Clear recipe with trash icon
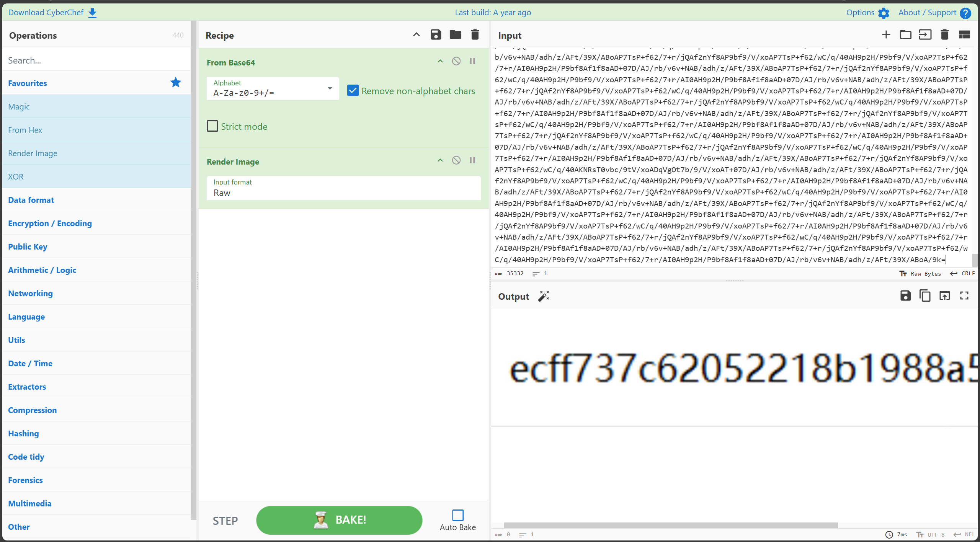The image size is (980, 542). (x=475, y=35)
